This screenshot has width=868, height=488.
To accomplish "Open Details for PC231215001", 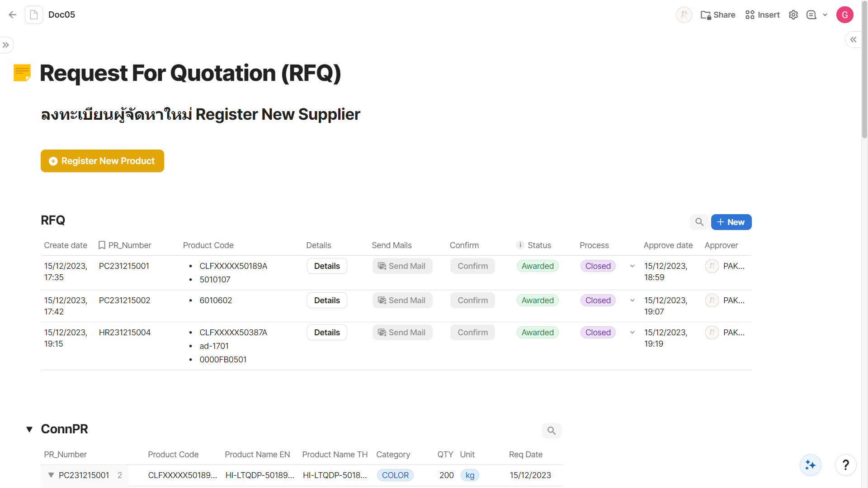I will pyautogui.click(x=327, y=266).
